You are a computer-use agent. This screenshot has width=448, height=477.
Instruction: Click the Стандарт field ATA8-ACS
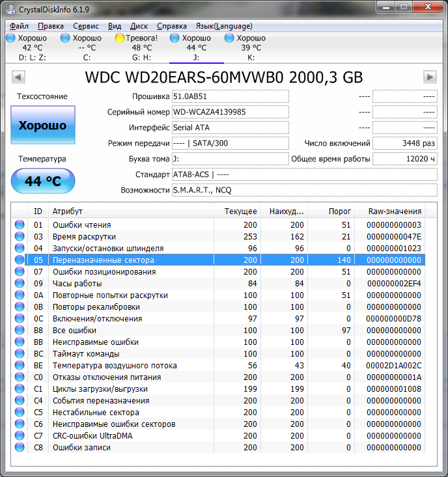(305, 174)
